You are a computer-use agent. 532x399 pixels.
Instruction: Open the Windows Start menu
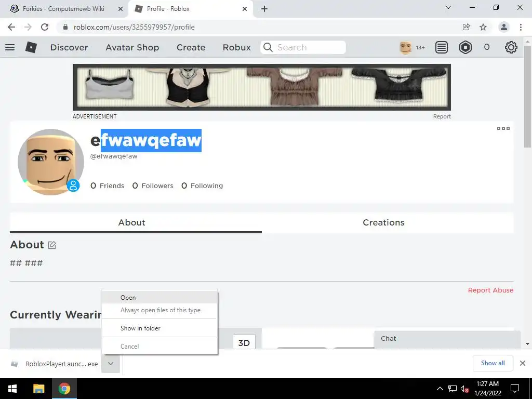pos(12,389)
